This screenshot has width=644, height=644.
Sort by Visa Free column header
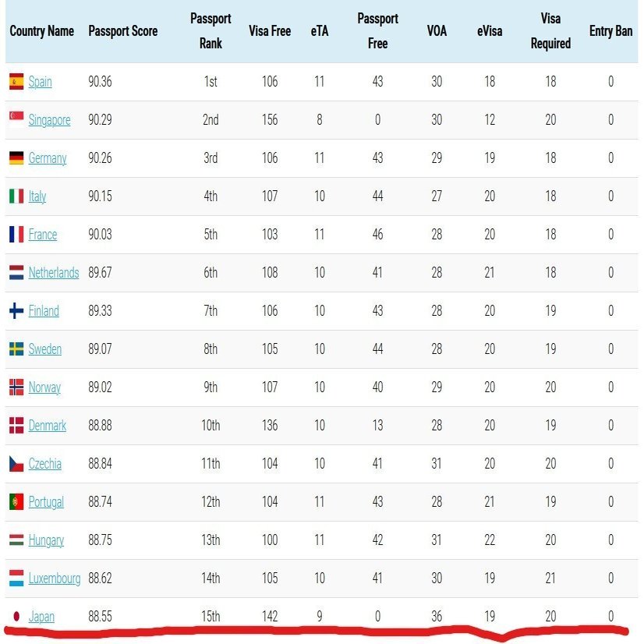pos(270,31)
